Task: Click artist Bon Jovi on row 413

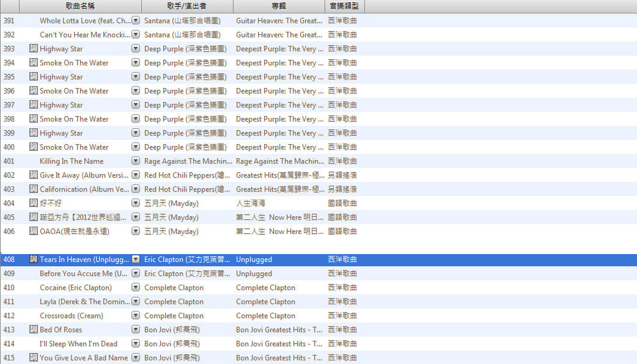Action: (172, 330)
